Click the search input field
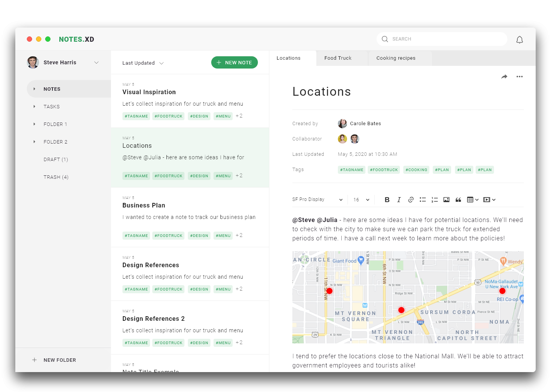Screen dimensions: 551x392 [x=442, y=39]
